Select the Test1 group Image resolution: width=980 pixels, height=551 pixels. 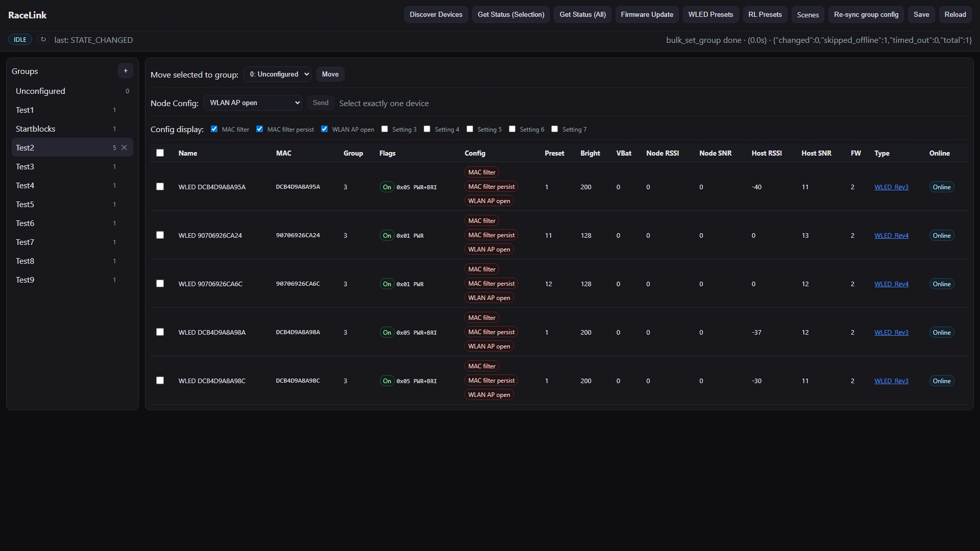[x=72, y=110]
